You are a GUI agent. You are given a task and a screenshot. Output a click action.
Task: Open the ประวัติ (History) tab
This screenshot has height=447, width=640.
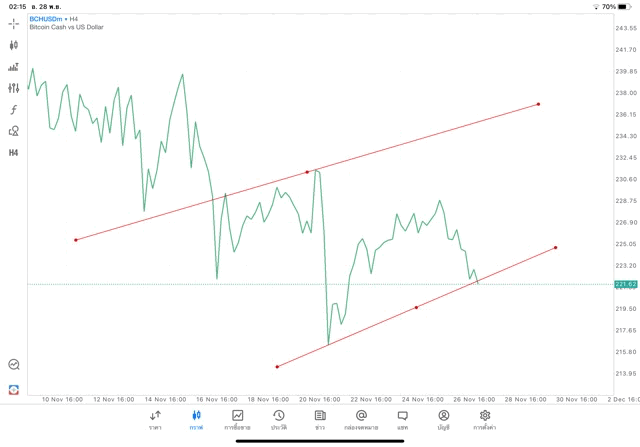tap(278, 419)
